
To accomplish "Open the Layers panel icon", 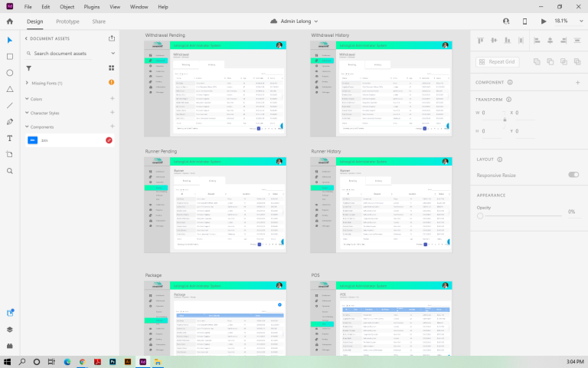I will tap(10, 329).
